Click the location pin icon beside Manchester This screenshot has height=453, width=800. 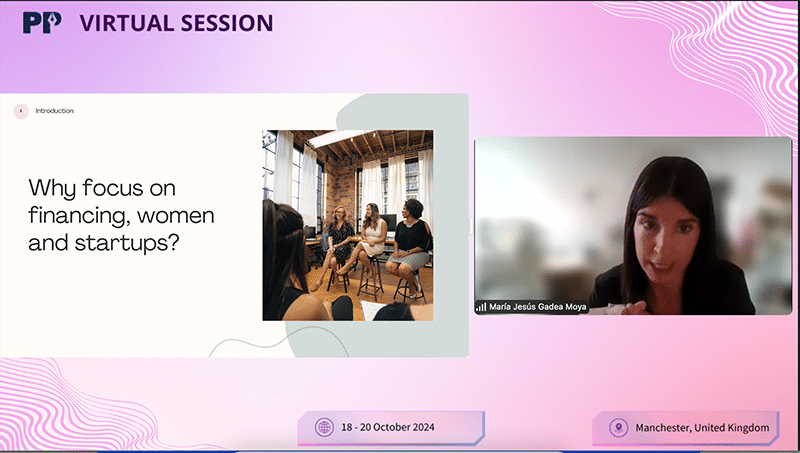tap(620, 428)
